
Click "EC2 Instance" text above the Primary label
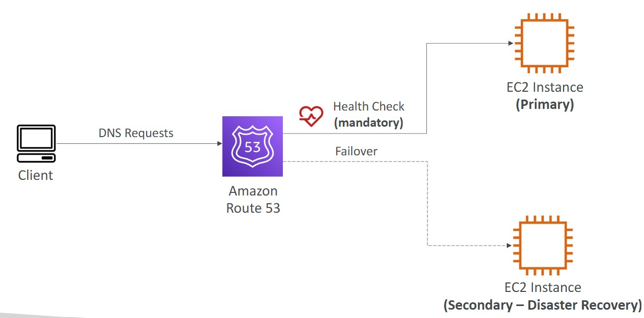coord(544,87)
